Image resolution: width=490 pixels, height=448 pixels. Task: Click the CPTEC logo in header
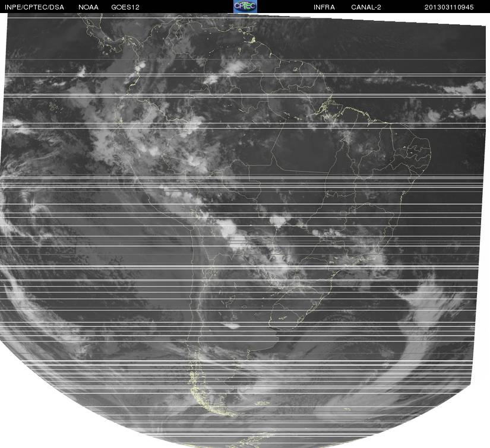245,7
